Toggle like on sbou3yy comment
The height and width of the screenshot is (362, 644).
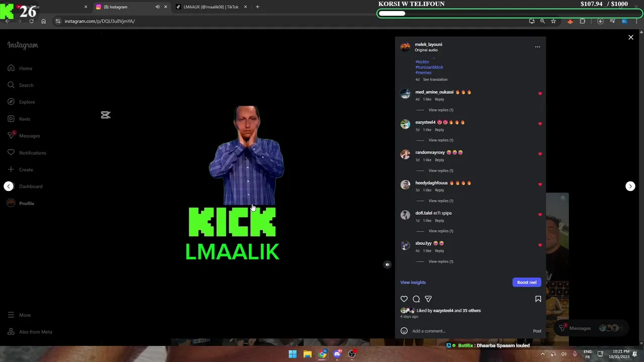point(540,245)
